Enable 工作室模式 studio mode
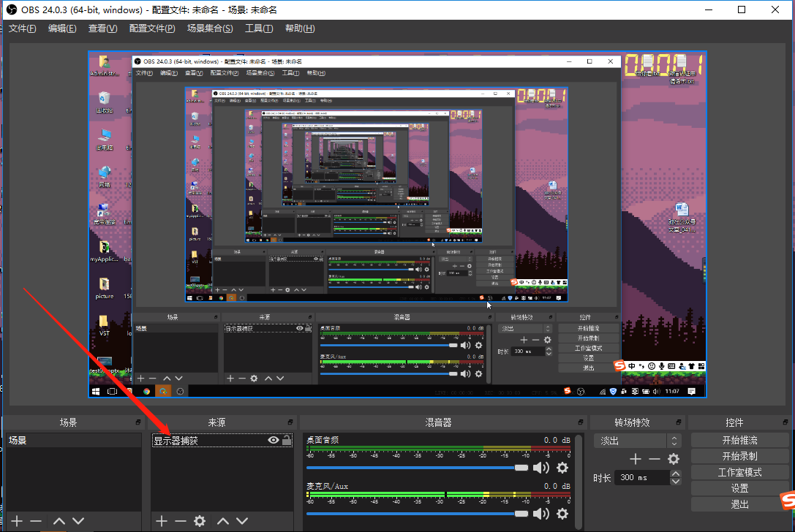This screenshot has width=795, height=532. tap(739, 472)
